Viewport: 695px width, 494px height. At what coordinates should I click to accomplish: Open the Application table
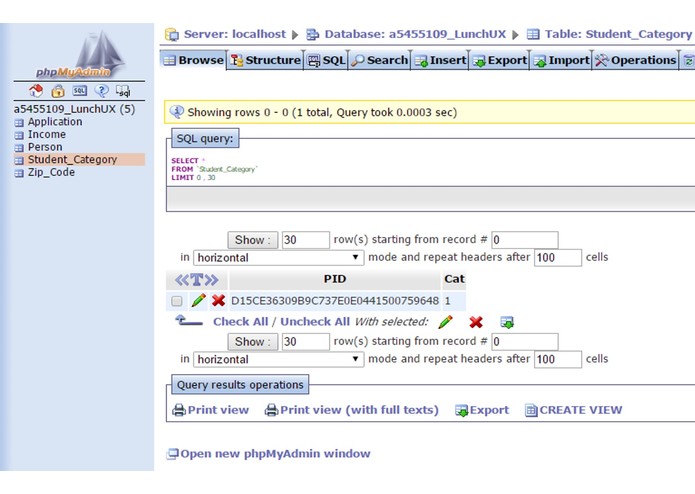click(55, 122)
